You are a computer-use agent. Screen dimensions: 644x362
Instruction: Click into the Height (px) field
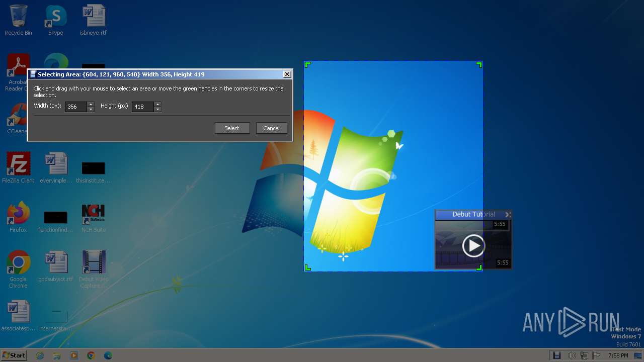pos(143,107)
